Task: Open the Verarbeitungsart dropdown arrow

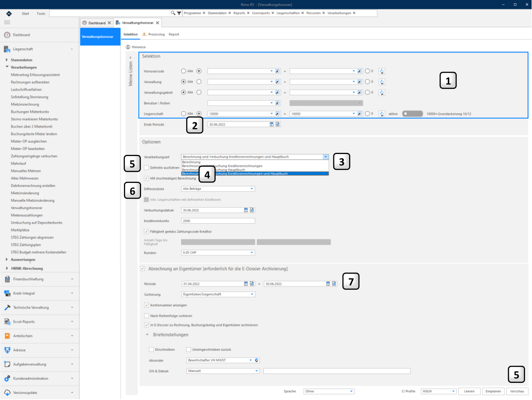Action: [326, 157]
